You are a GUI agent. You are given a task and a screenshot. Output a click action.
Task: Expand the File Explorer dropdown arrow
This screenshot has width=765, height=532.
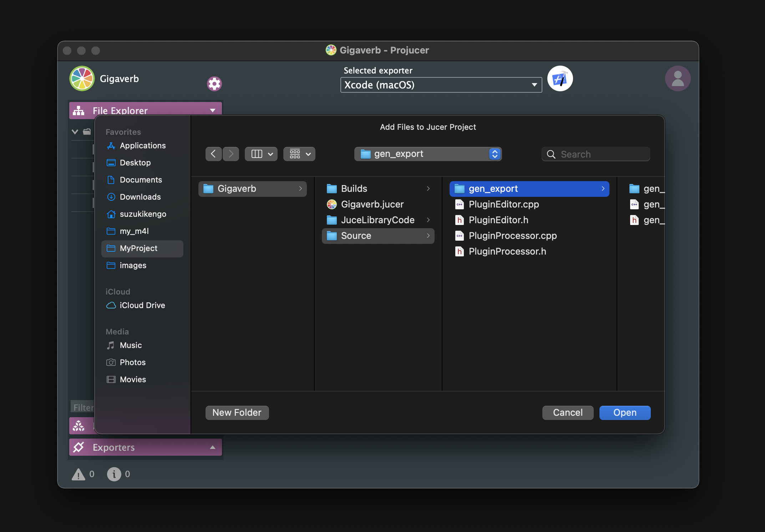tap(213, 110)
